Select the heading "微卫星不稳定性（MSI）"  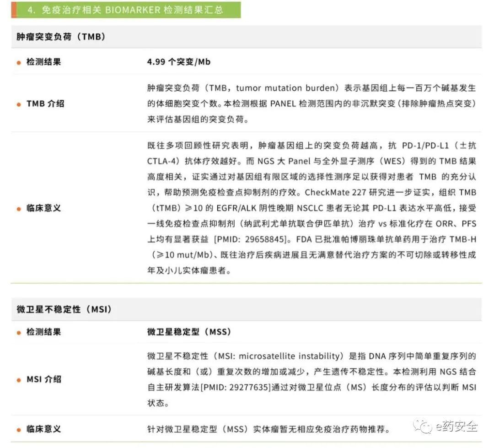pyautogui.click(x=64, y=309)
